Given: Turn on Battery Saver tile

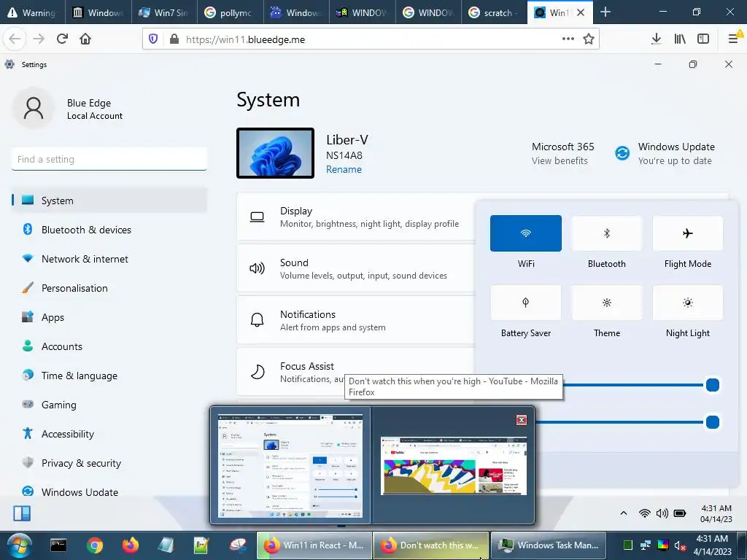Looking at the screenshot, I should click(525, 303).
